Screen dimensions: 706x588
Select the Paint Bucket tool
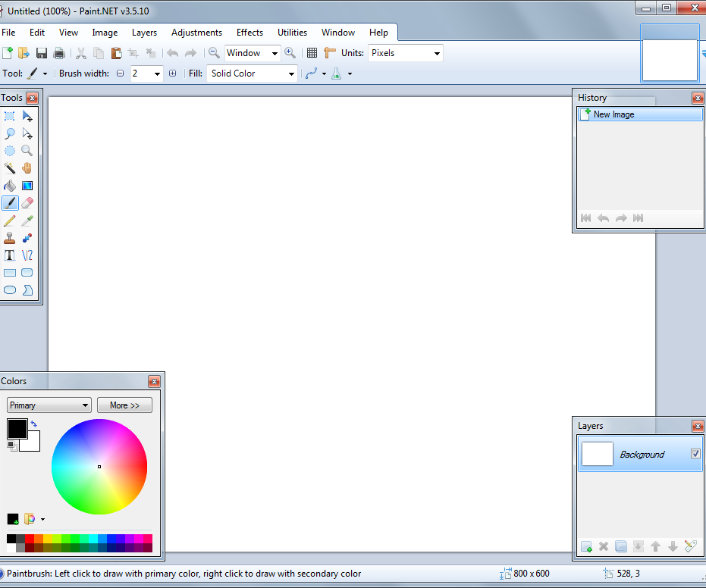point(10,185)
